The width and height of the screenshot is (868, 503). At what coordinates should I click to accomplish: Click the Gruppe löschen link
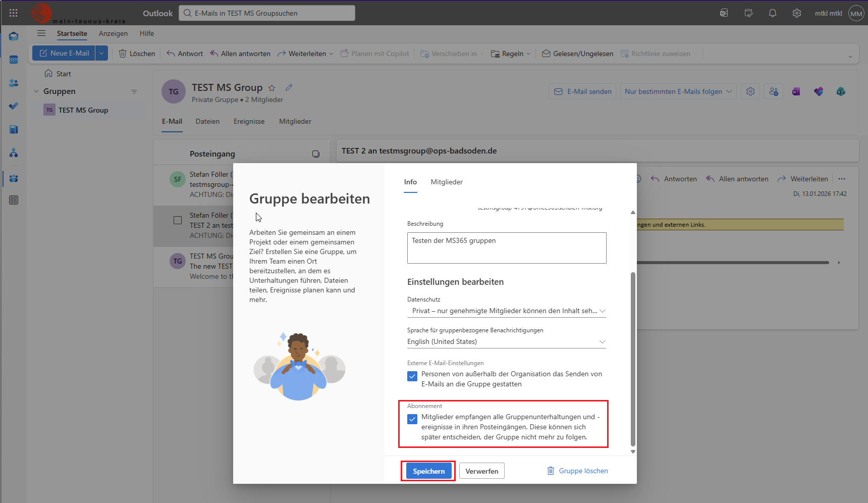coord(583,471)
